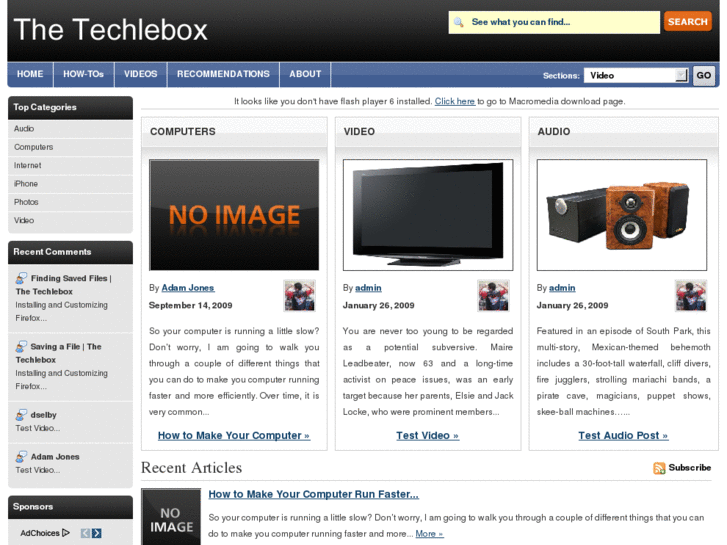Click the previous ad arrow in Sponsors
The width and height of the screenshot is (727, 545).
coord(85,533)
